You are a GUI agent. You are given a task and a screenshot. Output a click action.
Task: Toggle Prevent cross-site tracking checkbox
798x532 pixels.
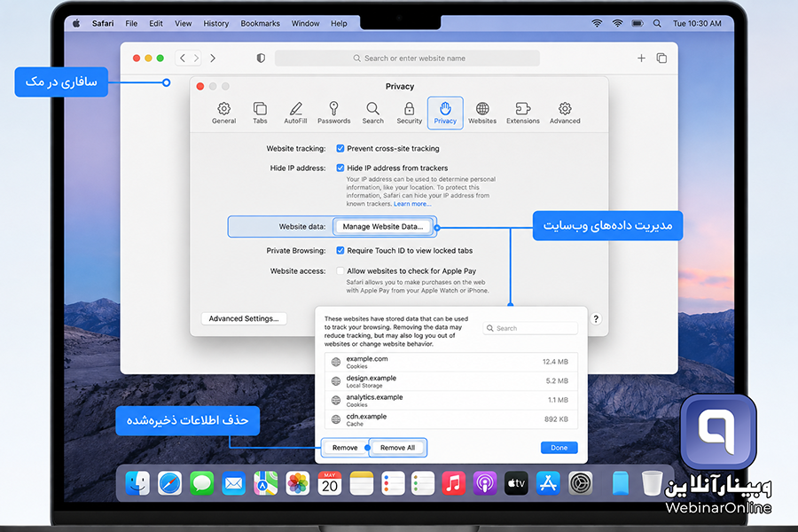(x=340, y=149)
